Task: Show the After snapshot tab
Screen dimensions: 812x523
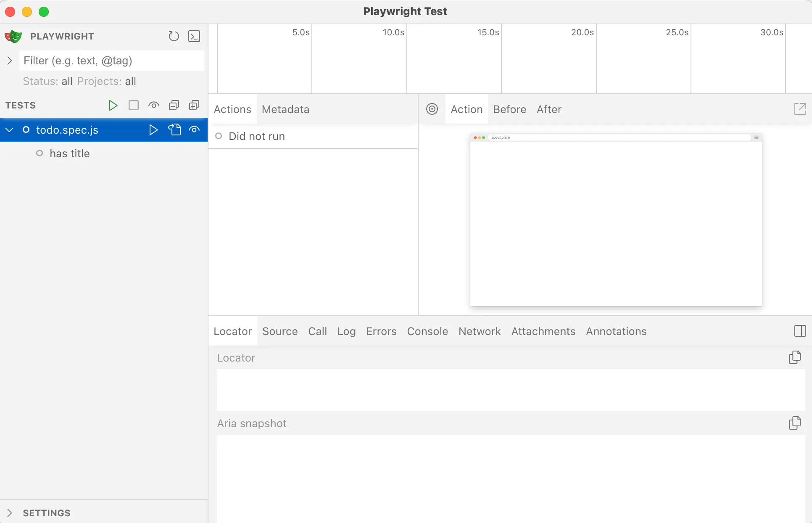Action: coord(549,109)
